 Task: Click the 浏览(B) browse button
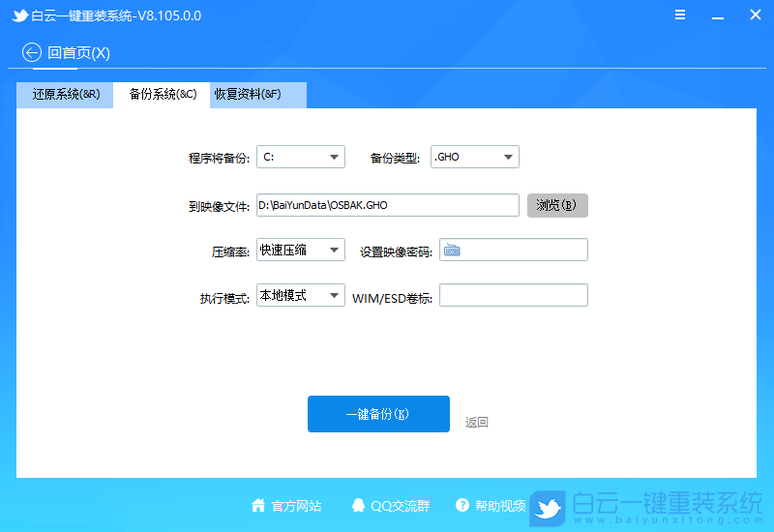[x=557, y=205]
